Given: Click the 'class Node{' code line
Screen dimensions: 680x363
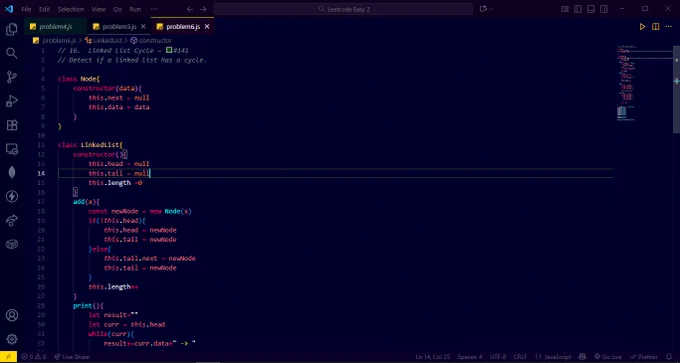Looking at the screenshot, I should [x=79, y=79].
